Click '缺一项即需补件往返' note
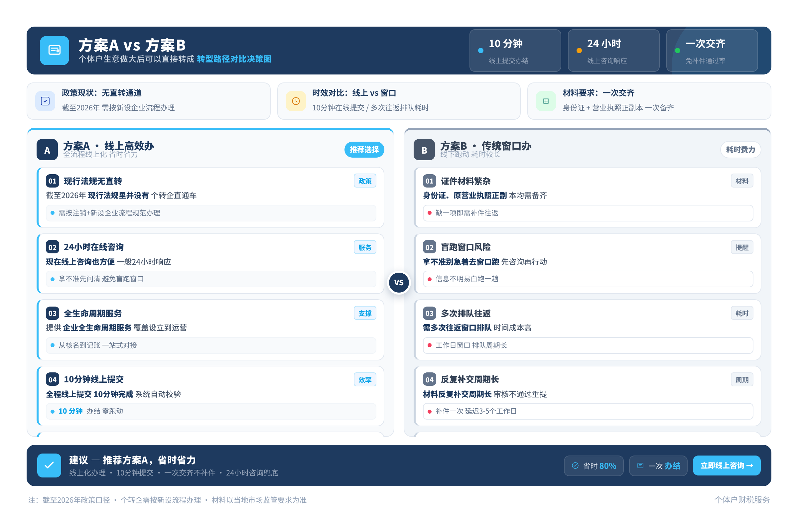This screenshot has height=532, width=798. (x=588, y=213)
